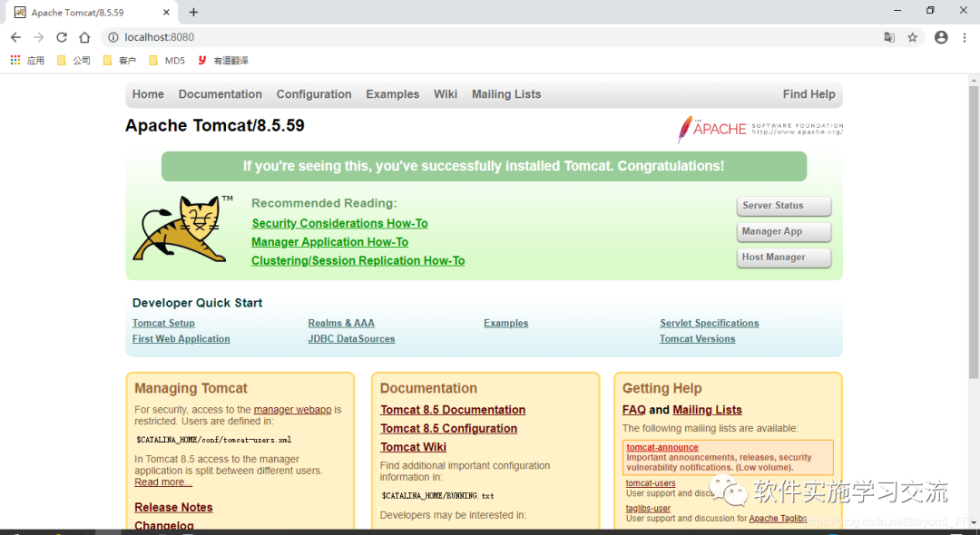Viewport: 980px width, 535px height.
Task: Open the browser home page icon
Action: (84, 37)
